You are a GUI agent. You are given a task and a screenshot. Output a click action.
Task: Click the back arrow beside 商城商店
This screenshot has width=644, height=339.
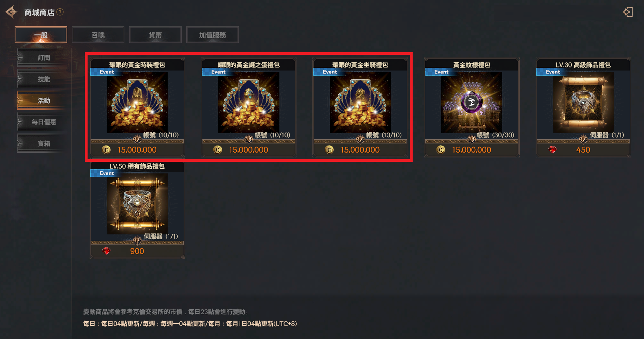coord(12,12)
